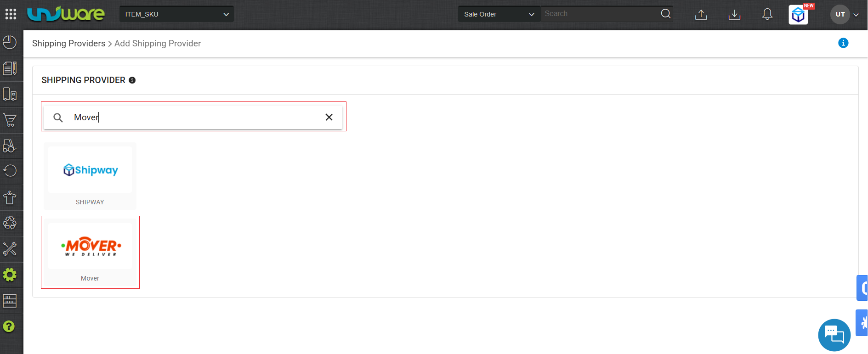Open the green settings gear sidebar icon
Image resolution: width=868 pixels, height=354 pixels.
pos(10,275)
